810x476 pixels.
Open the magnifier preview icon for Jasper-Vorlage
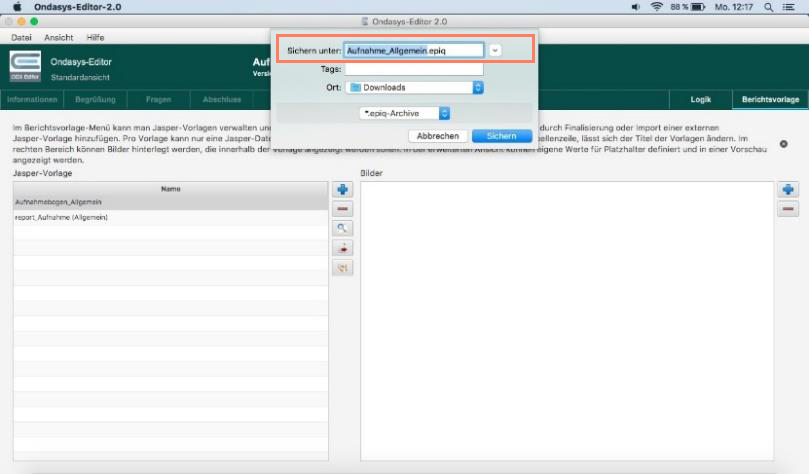point(342,228)
